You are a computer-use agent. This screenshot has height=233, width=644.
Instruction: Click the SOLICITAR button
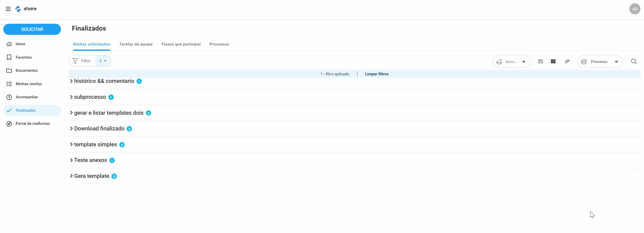tap(32, 29)
